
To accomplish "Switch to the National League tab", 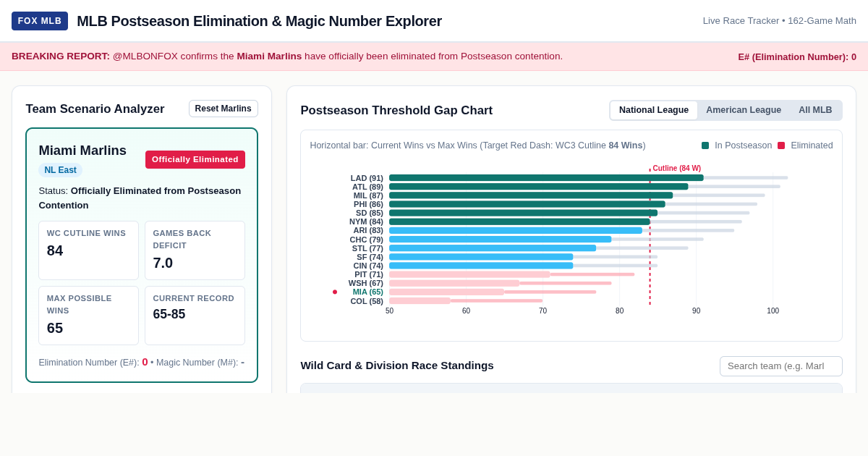I will [x=654, y=110].
